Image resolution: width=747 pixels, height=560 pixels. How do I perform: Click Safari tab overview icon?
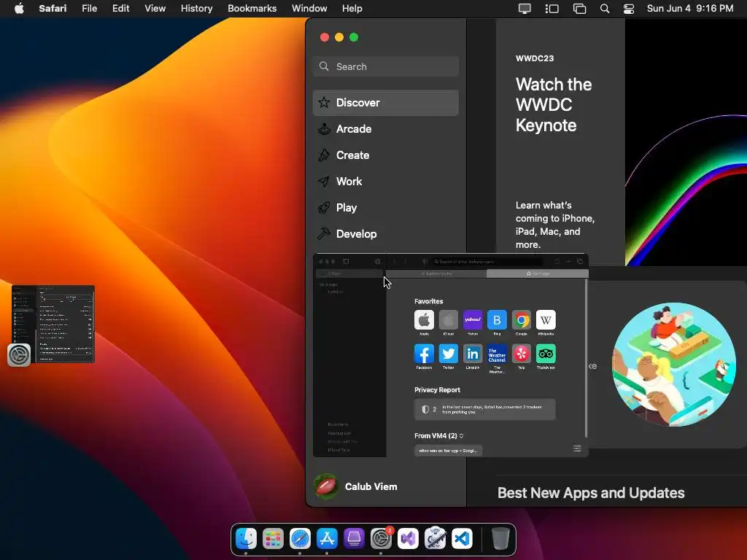coord(580,262)
